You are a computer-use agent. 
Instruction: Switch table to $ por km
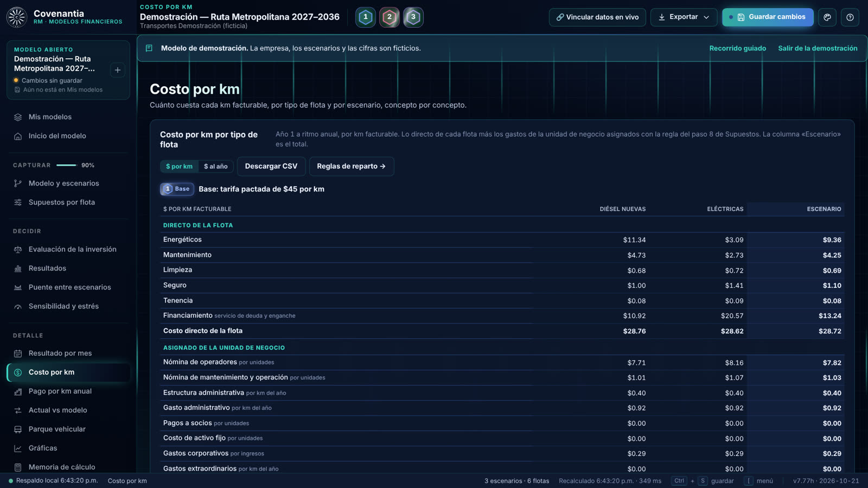click(x=179, y=166)
